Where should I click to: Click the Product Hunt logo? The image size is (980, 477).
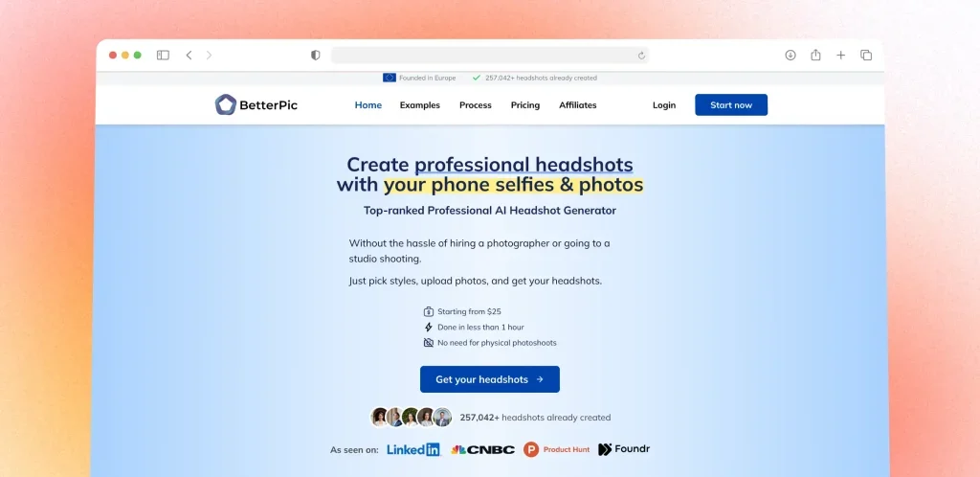coord(557,449)
